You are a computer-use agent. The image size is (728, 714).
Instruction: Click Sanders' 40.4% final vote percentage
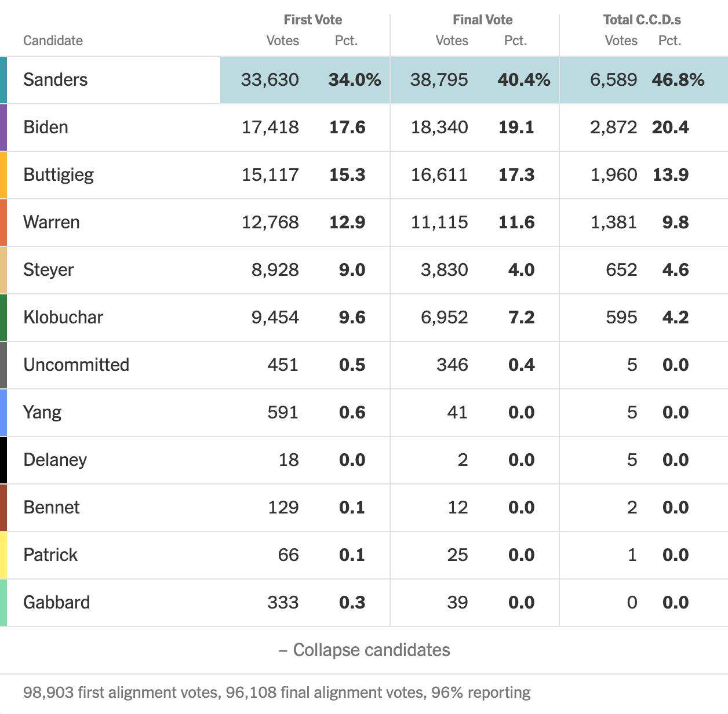click(523, 79)
